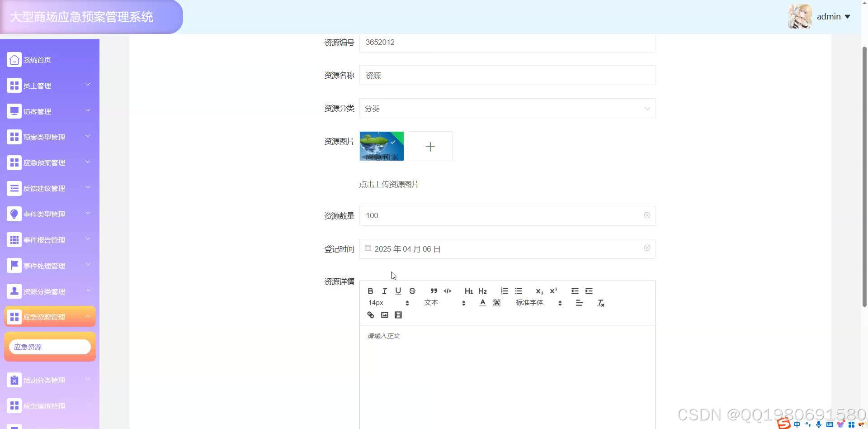Toggle subscript formatting
868x429 pixels.
(x=539, y=292)
